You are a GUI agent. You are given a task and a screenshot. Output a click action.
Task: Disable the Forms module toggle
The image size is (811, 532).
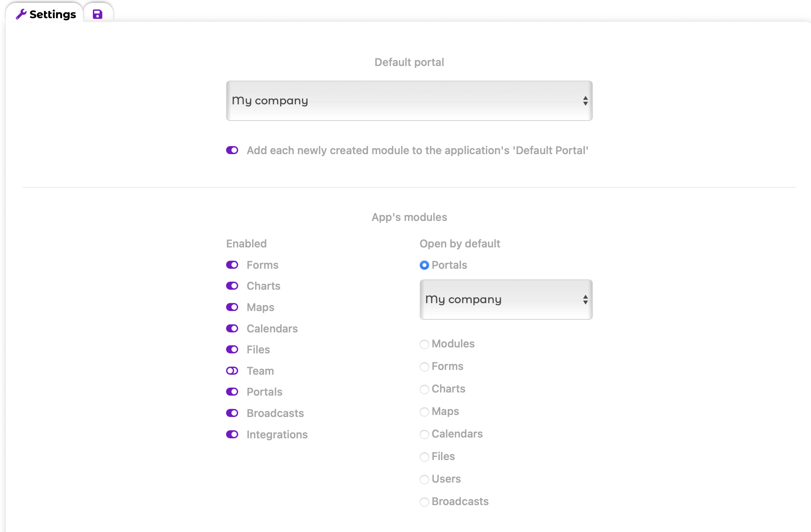[x=232, y=265]
